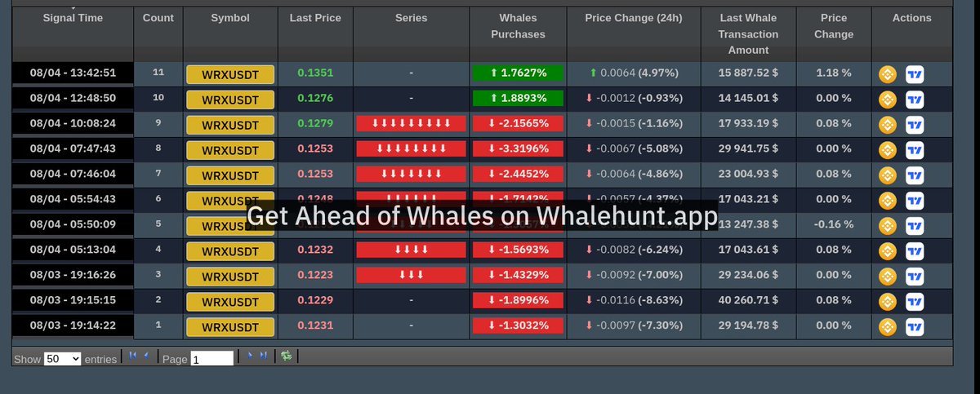Click green whale purchases value 1.7627%
Viewport: 980px width, 394px height.
(518, 73)
